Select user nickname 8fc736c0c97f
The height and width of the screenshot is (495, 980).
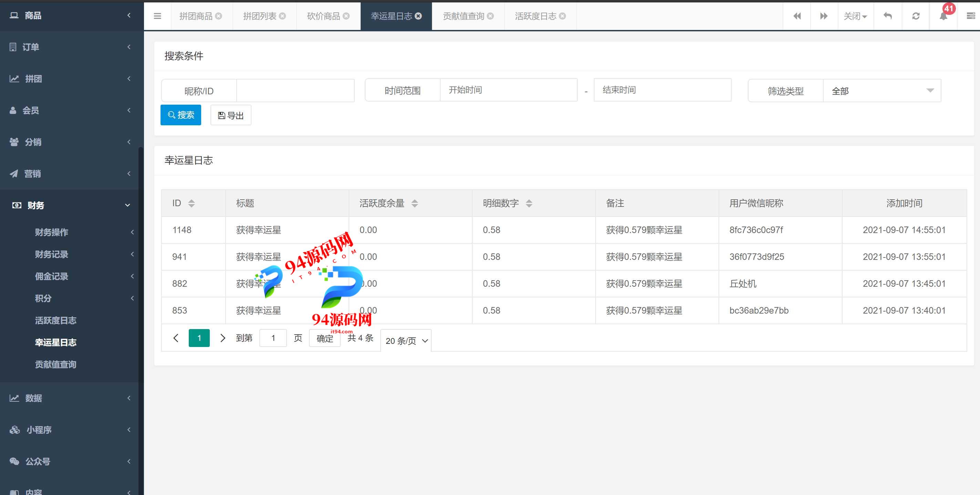756,230
